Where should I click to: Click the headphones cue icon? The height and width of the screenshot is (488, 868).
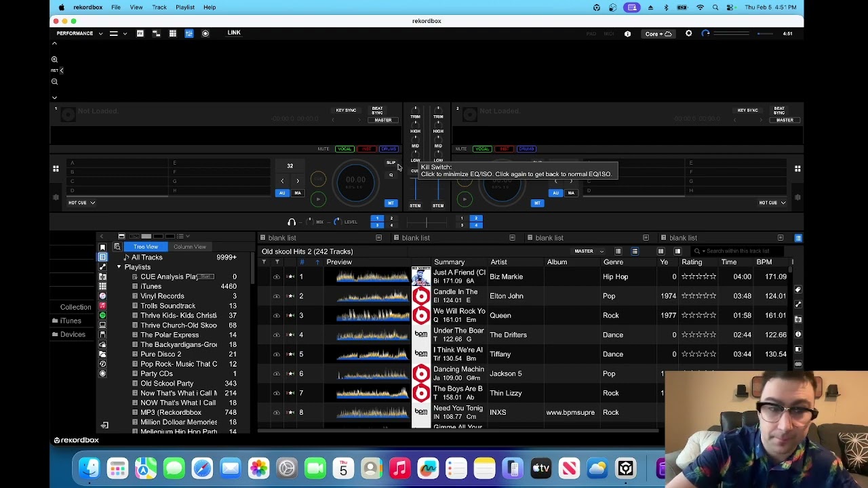click(292, 222)
